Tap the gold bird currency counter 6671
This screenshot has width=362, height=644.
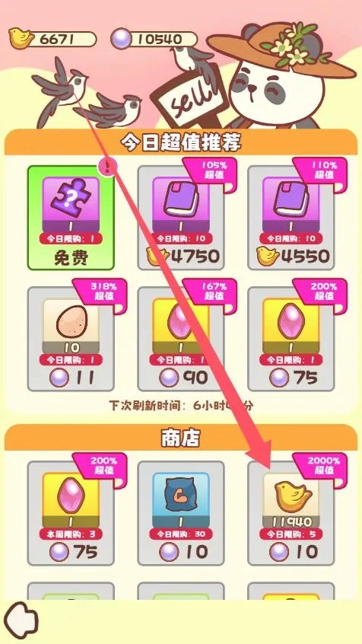coord(52,40)
